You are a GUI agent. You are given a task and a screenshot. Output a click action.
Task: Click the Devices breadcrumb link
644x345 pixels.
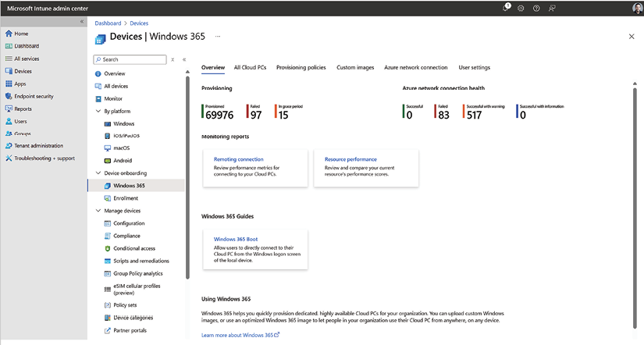[x=139, y=23]
